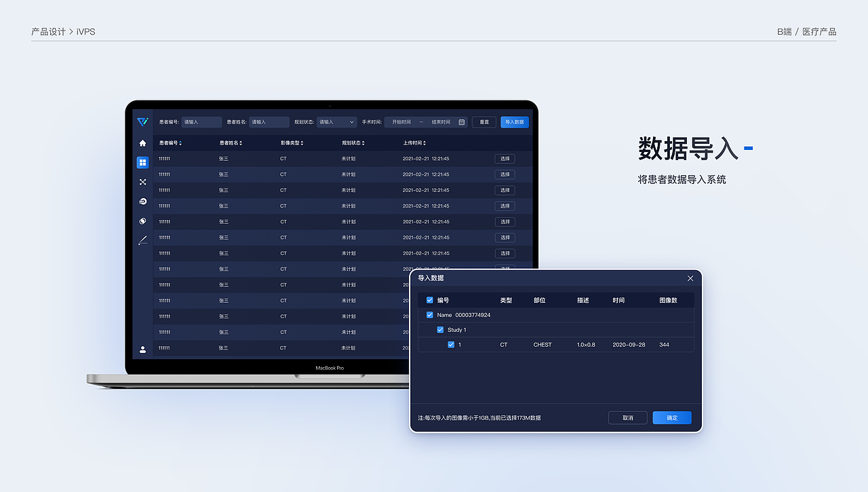Uncheck the Study 1 checkbox
Screen dimensions: 868x492
coord(440,330)
